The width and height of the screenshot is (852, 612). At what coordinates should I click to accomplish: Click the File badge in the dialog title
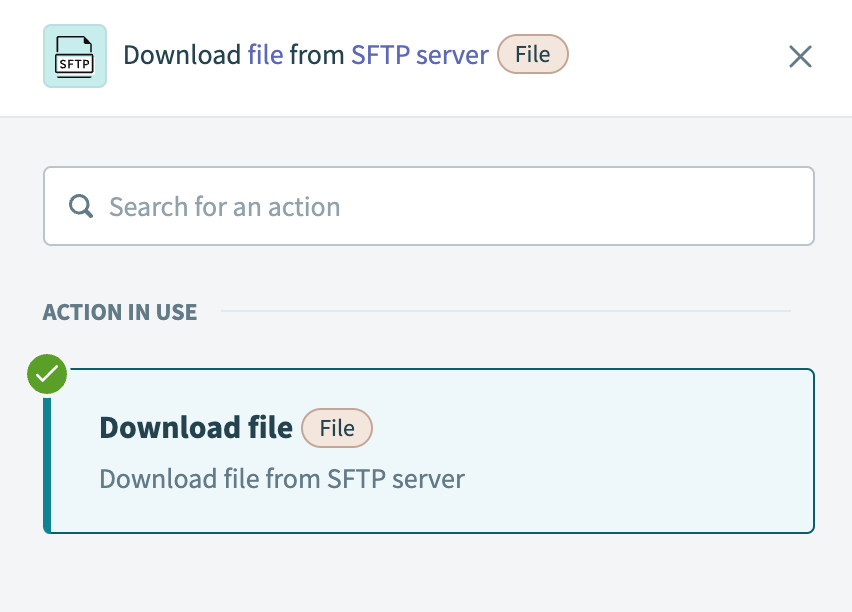pyautogui.click(x=532, y=55)
